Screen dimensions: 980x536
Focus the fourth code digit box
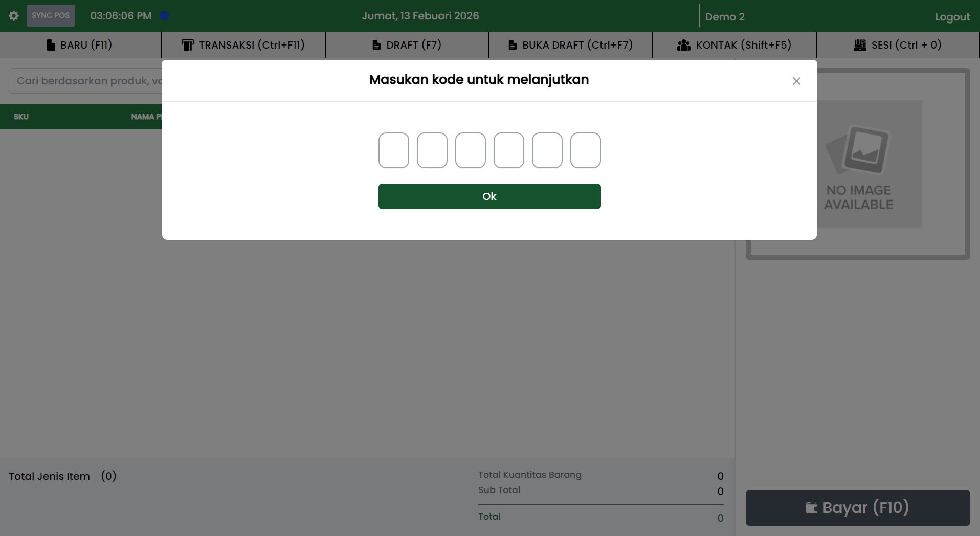509,150
